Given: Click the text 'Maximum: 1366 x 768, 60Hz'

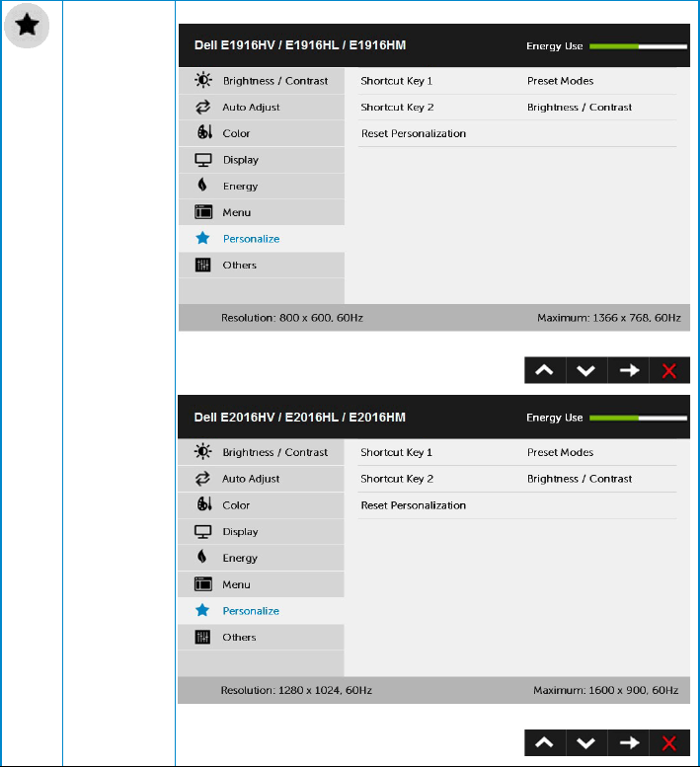Looking at the screenshot, I should pyautogui.click(x=609, y=318).
